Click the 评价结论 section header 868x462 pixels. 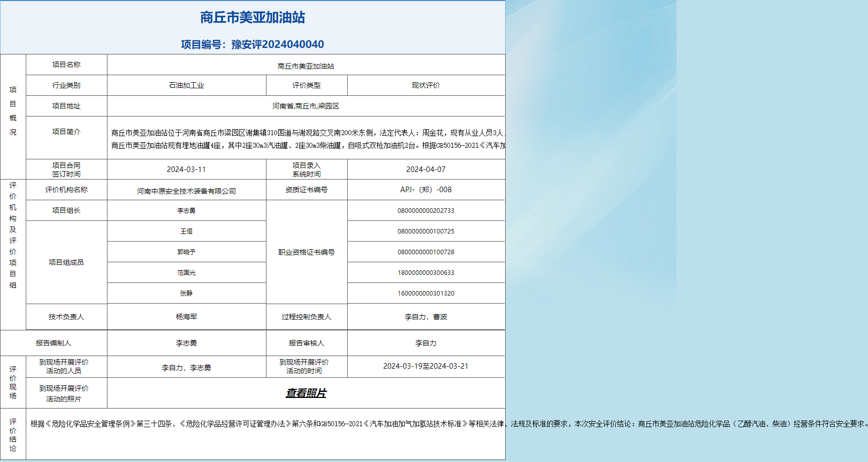[x=13, y=435]
